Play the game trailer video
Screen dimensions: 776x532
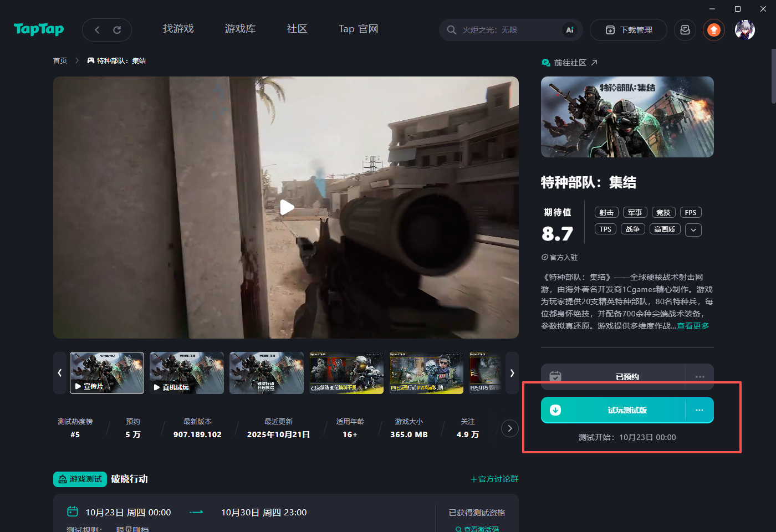coord(287,207)
